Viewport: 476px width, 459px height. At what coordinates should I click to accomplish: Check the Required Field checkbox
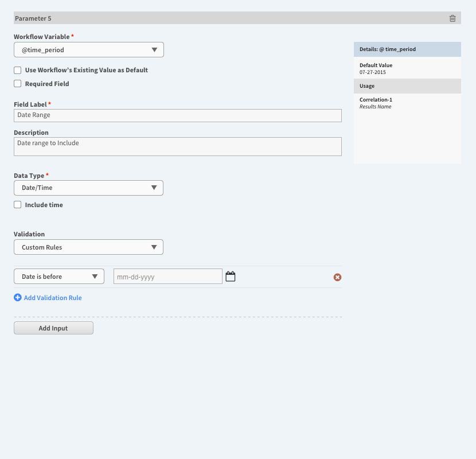(x=18, y=84)
